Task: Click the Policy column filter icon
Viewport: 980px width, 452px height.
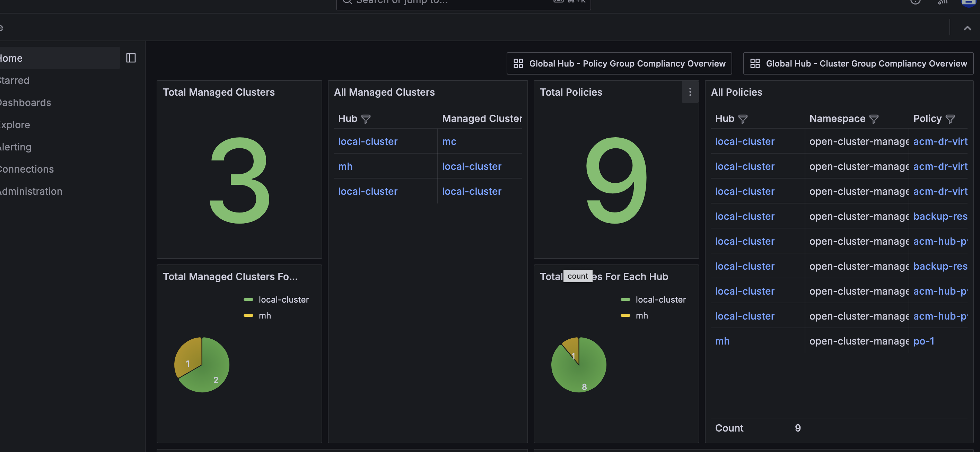Action: [950, 119]
